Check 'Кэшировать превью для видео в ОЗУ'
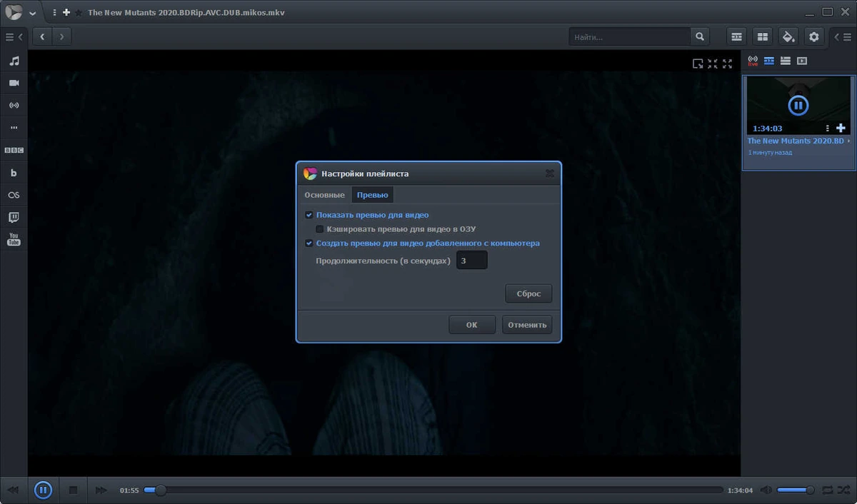The height and width of the screenshot is (504, 857). pos(320,229)
